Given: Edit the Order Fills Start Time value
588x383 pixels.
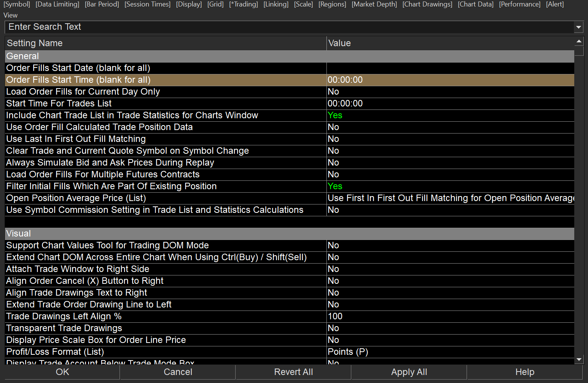Looking at the screenshot, I should (451, 80).
